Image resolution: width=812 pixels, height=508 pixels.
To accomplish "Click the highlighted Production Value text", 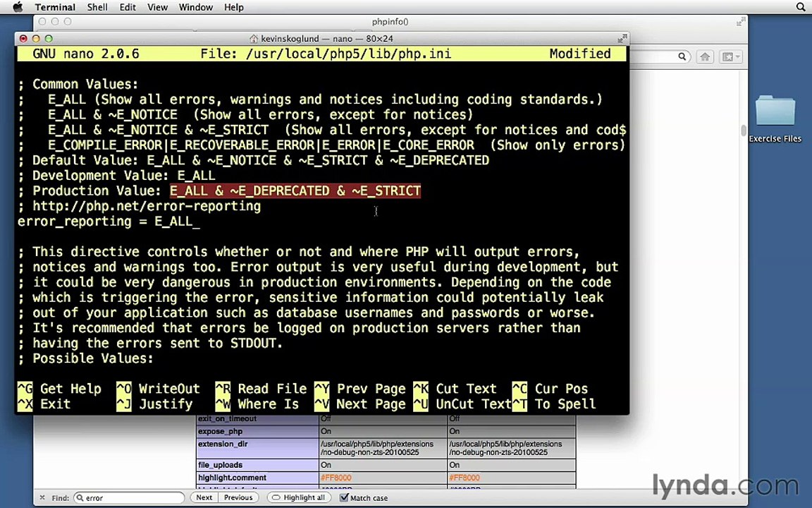I will [295, 190].
